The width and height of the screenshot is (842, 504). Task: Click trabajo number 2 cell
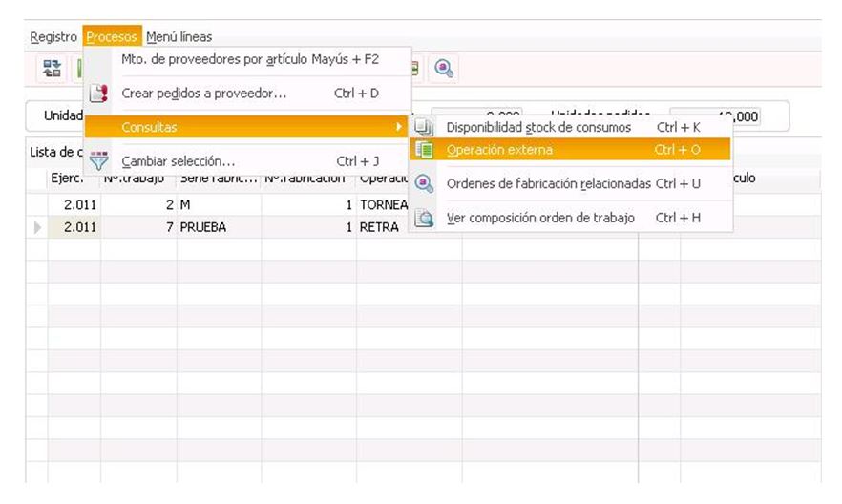click(138, 205)
